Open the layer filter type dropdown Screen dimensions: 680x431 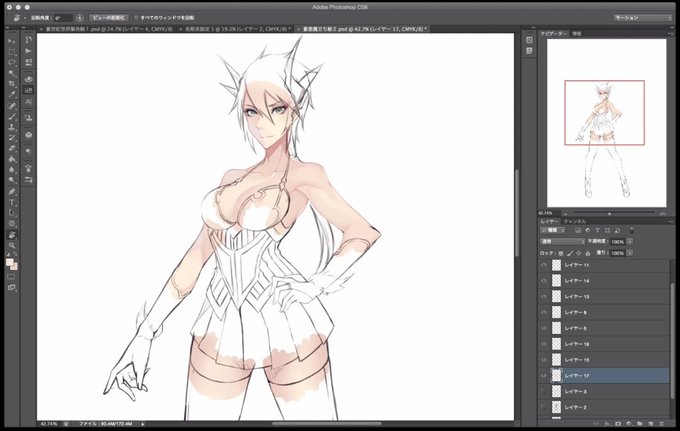[x=552, y=230]
